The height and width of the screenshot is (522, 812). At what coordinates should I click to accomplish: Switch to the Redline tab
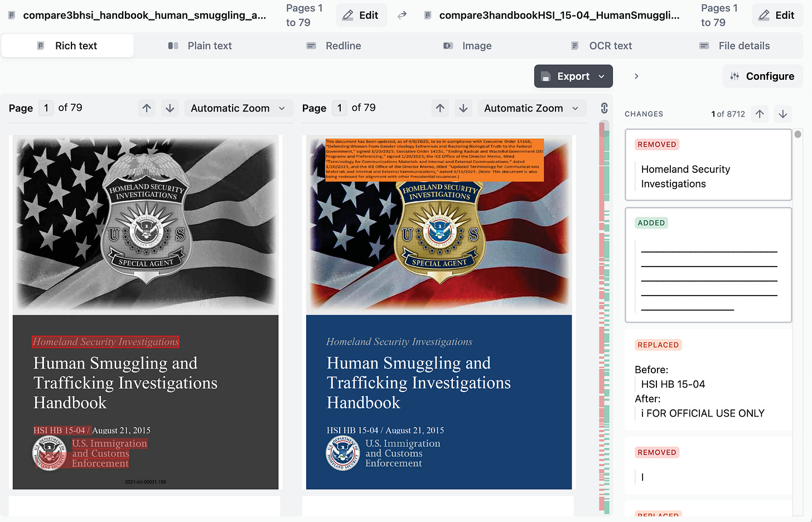point(334,46)
